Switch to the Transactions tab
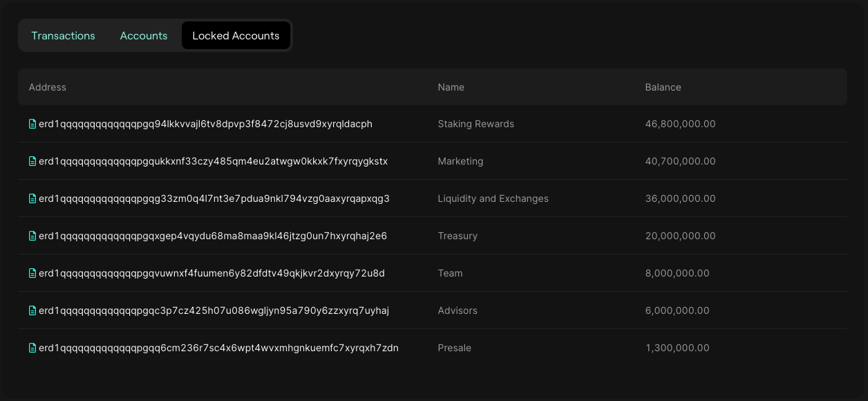The image size is (868, 401). coord(63,35)
